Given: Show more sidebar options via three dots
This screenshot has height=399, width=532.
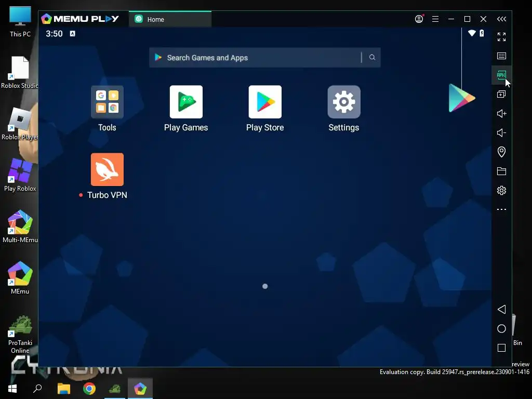Looking at the screenshot, I should coord(501,209).
